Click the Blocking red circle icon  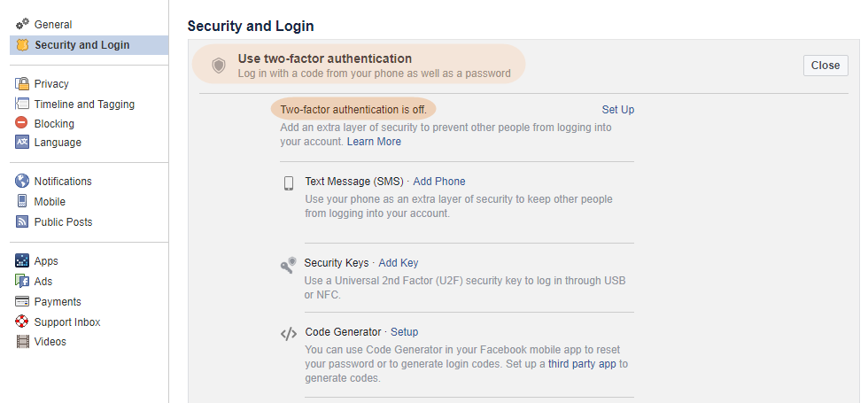coord(21,123)
